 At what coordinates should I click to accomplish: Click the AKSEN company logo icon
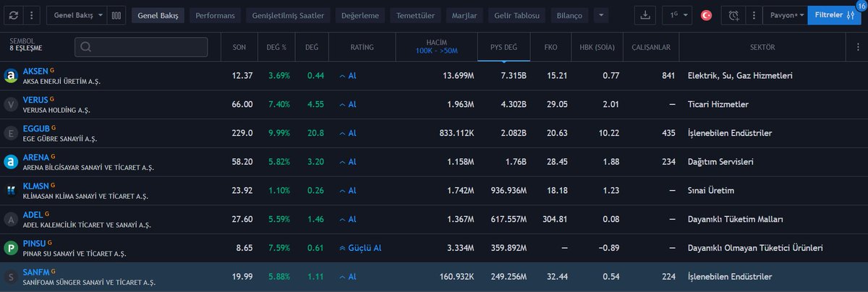[11, 75]
